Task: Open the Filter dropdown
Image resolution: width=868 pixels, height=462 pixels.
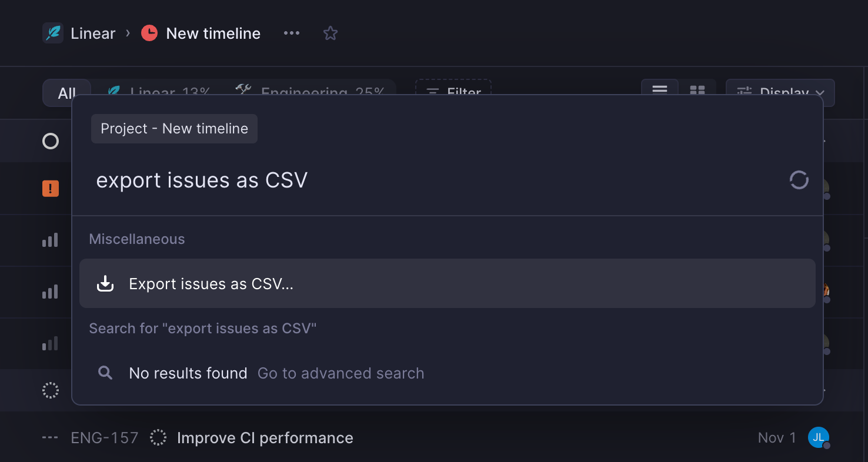Action: 453,92
